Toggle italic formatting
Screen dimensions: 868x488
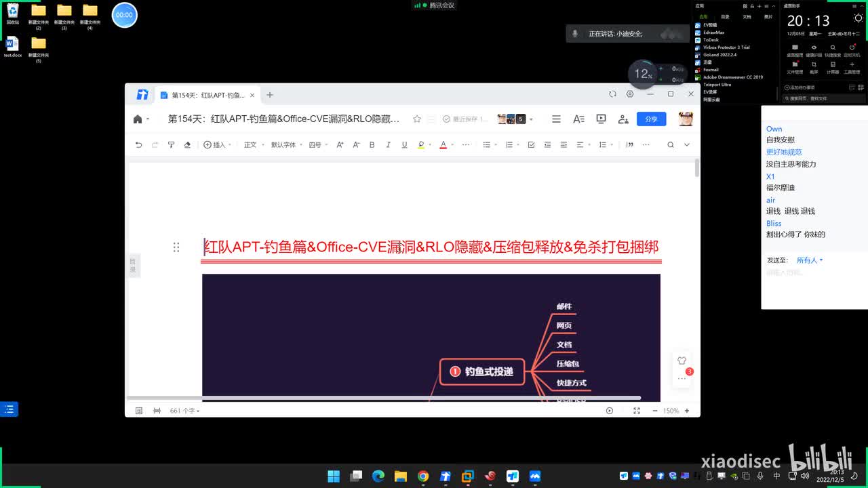tap(388, 144)
